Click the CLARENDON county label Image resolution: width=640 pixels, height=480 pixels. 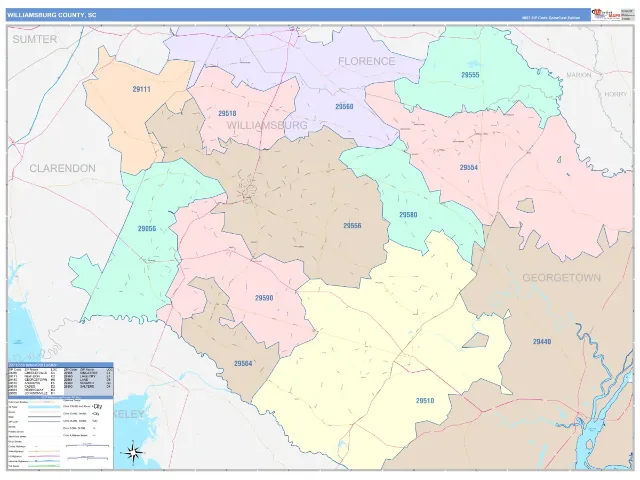pos(62,168)
